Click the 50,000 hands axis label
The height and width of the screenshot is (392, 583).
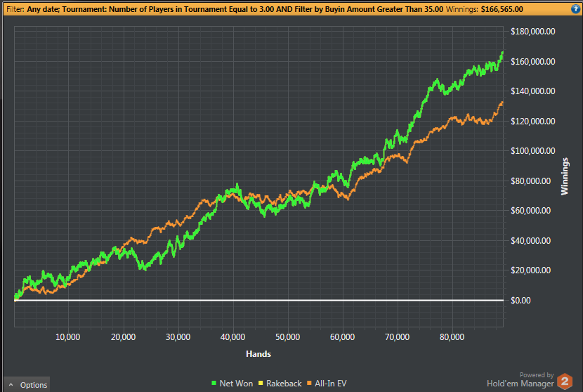point(287,337)
